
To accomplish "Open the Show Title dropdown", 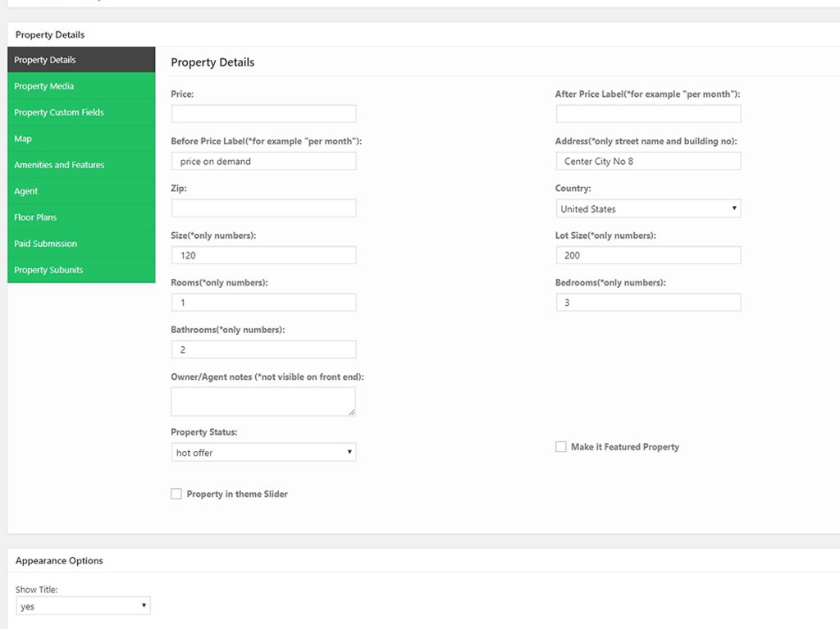I will (83, 606).
